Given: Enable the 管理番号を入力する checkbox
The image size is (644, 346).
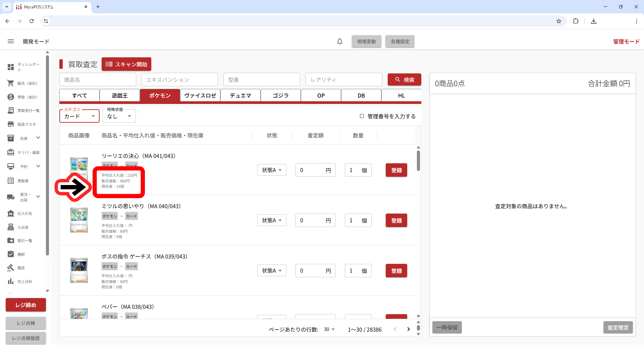Looking at the screenshot, I should pyautogui.click(x=362, y=116).
